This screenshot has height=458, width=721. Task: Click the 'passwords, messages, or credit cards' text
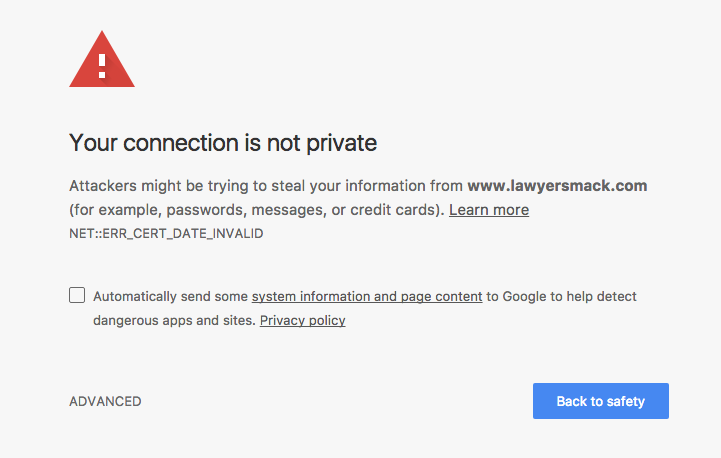coord(300,210)
